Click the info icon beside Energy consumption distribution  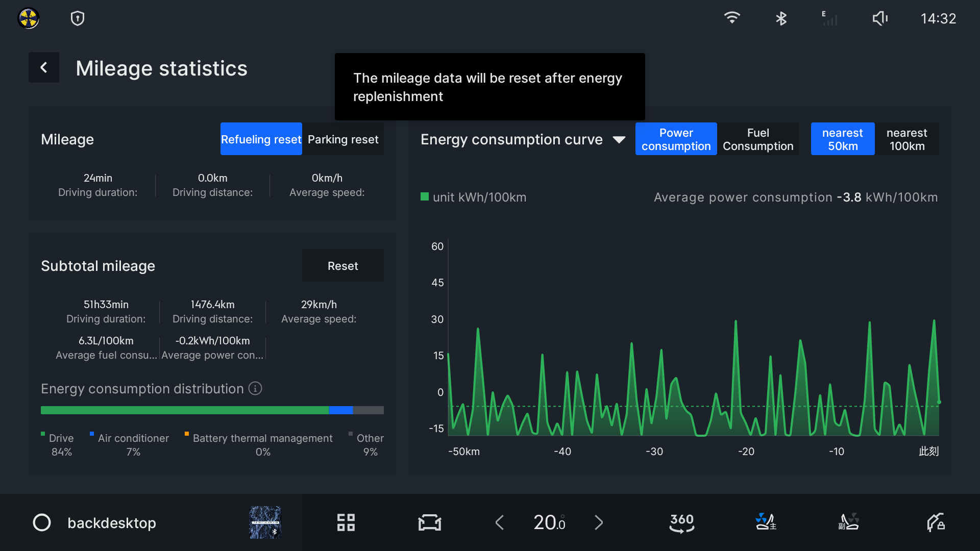pos(255,389)
